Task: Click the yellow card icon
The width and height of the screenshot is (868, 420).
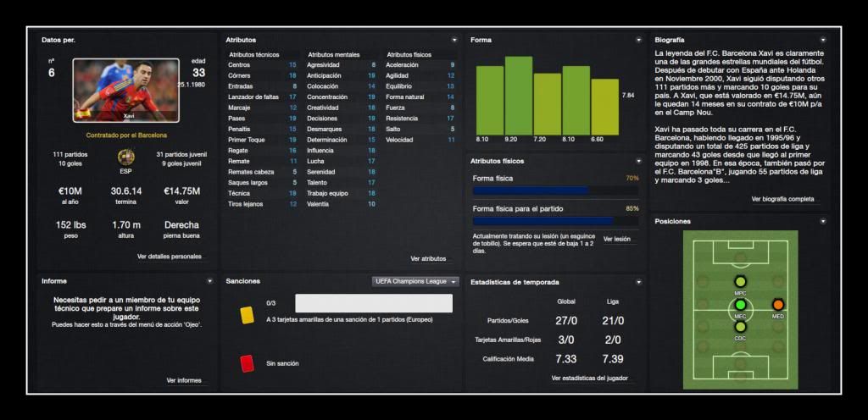Action: pyautogui.click(x=247, y=315)
